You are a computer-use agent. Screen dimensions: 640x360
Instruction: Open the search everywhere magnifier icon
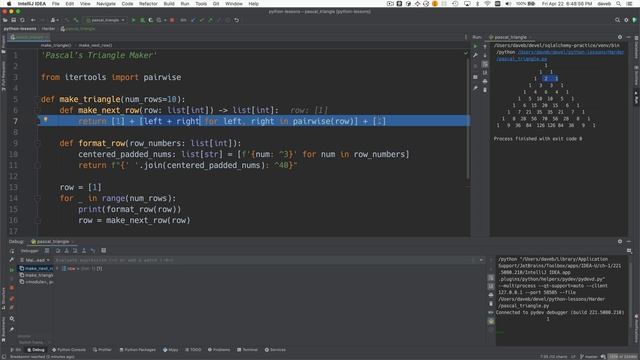(617, 20)
